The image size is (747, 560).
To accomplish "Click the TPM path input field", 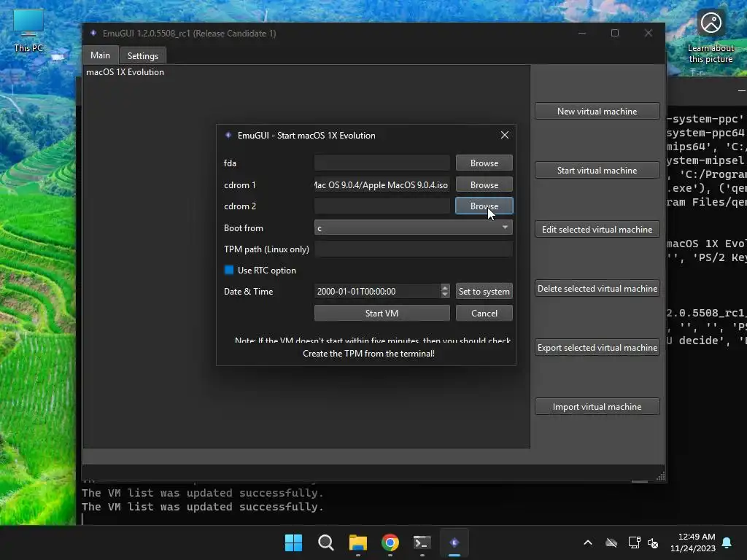I will coord(413,249).
